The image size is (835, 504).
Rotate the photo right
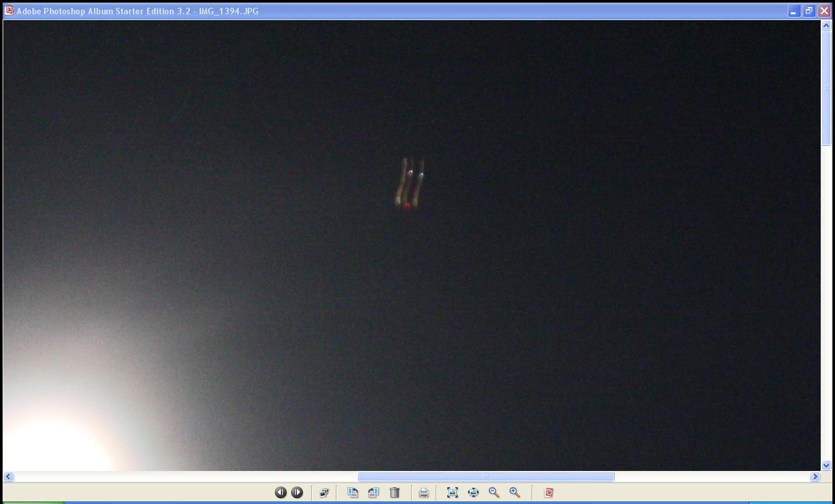pos(373,492)
